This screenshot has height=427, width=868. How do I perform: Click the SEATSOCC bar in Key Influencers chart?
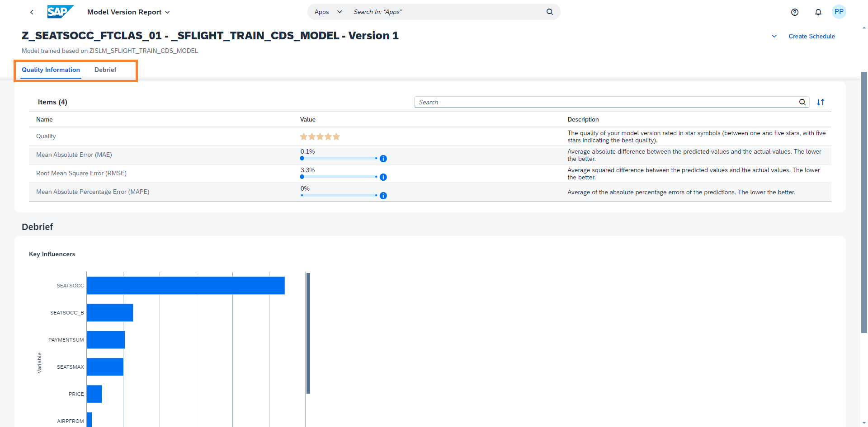185,286
